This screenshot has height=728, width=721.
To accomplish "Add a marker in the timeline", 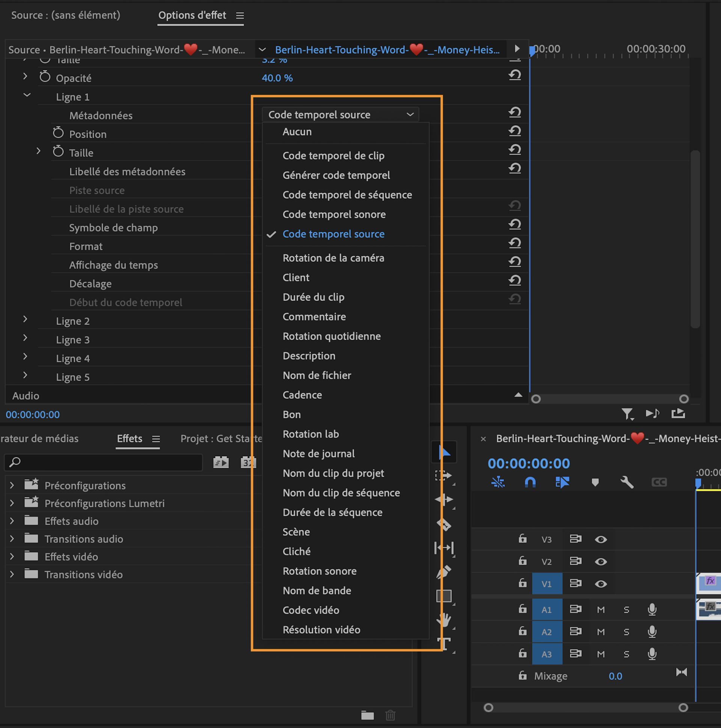I will coord(595,482).
